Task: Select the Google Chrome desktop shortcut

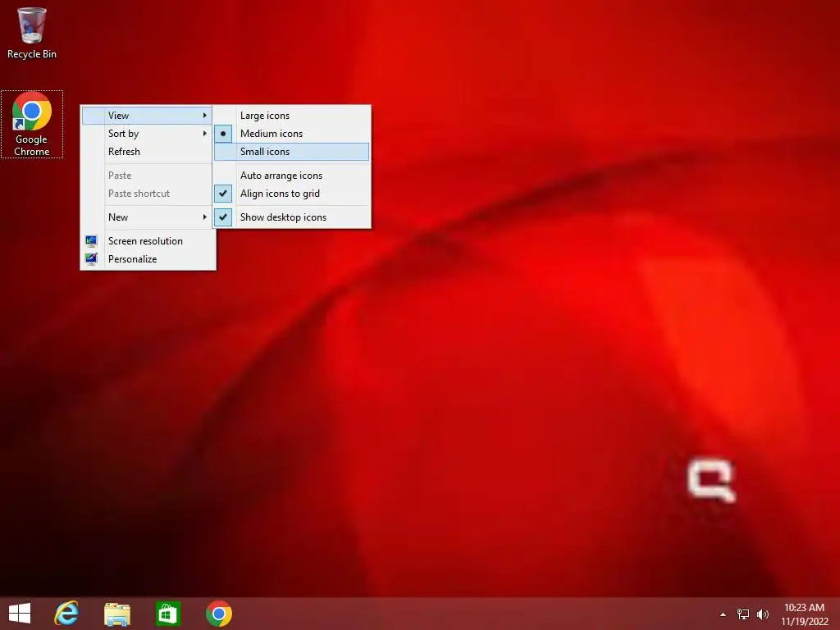Action: (32, 125)
